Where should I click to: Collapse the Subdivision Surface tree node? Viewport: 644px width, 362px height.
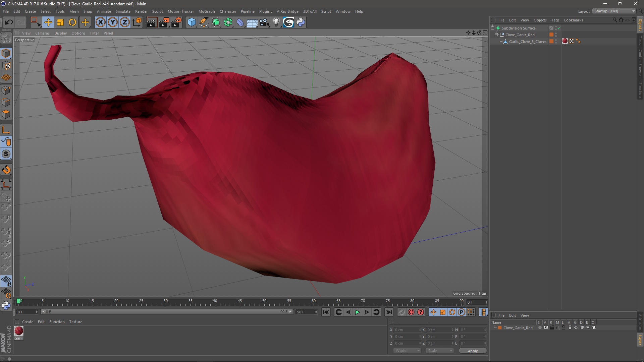493,28
